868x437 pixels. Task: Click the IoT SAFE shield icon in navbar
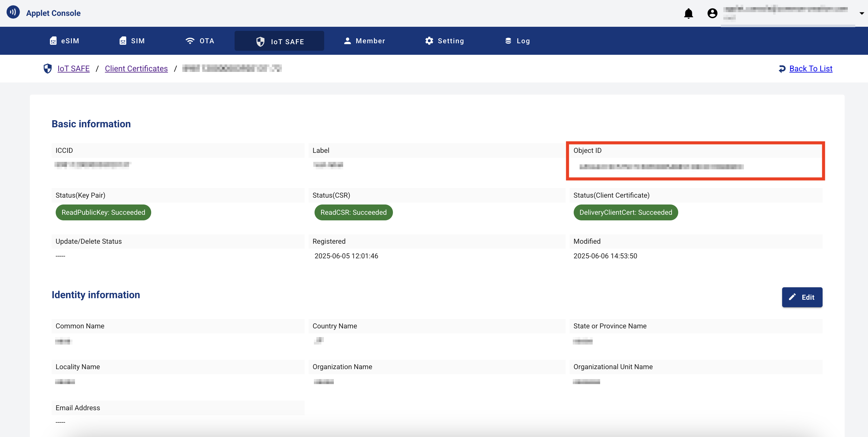[x=260, y=41]
